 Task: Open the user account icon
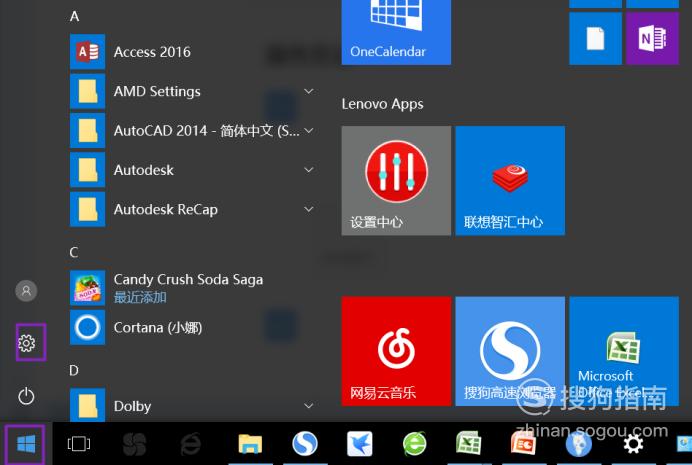point(26,290)
